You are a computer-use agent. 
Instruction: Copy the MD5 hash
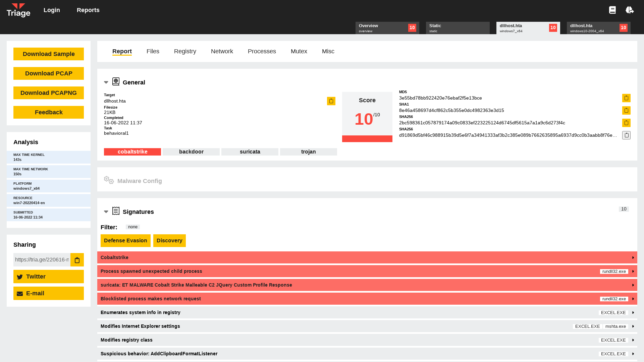[626, 98]
